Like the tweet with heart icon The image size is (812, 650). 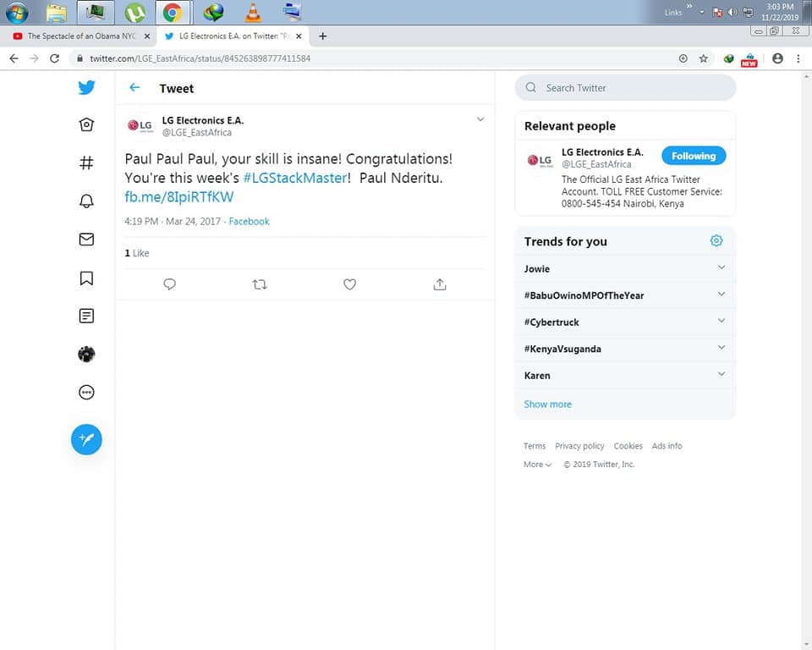pyautogui.click(x=349, y=284)
